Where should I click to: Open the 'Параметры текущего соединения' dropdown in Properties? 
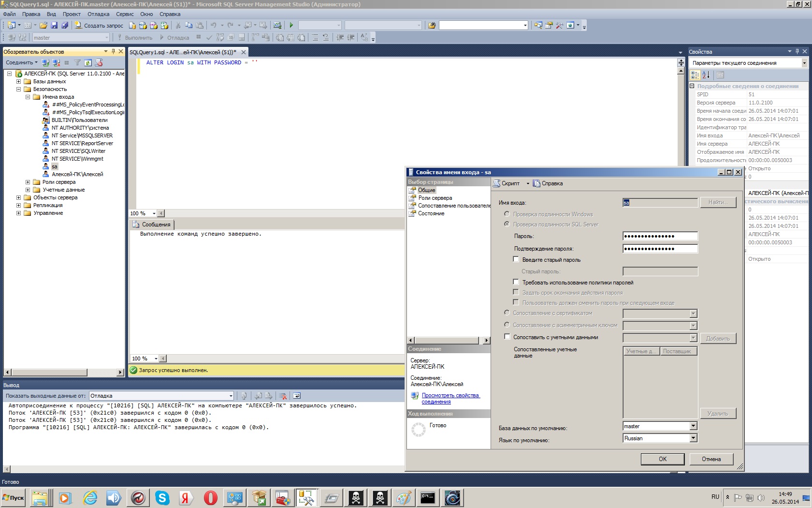804,63
